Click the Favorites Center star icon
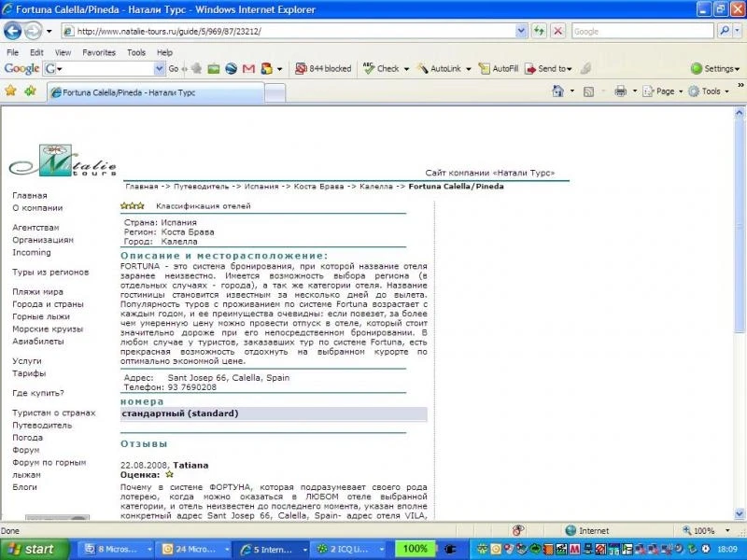747x560 pixels. pos(10,91)
